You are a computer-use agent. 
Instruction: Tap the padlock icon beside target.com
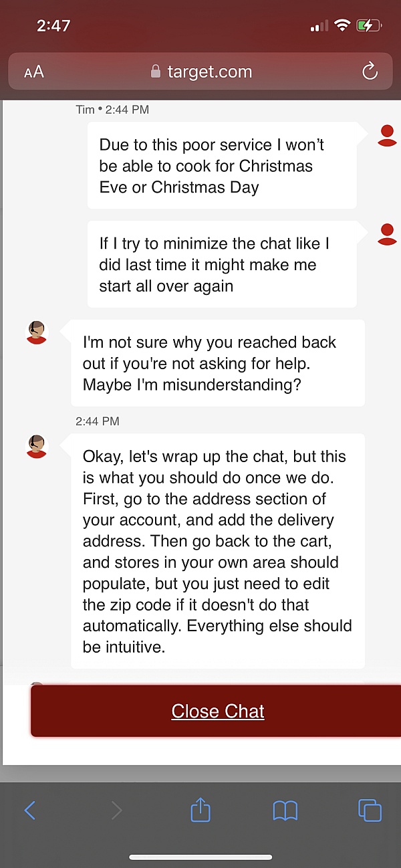pos(156,72)
